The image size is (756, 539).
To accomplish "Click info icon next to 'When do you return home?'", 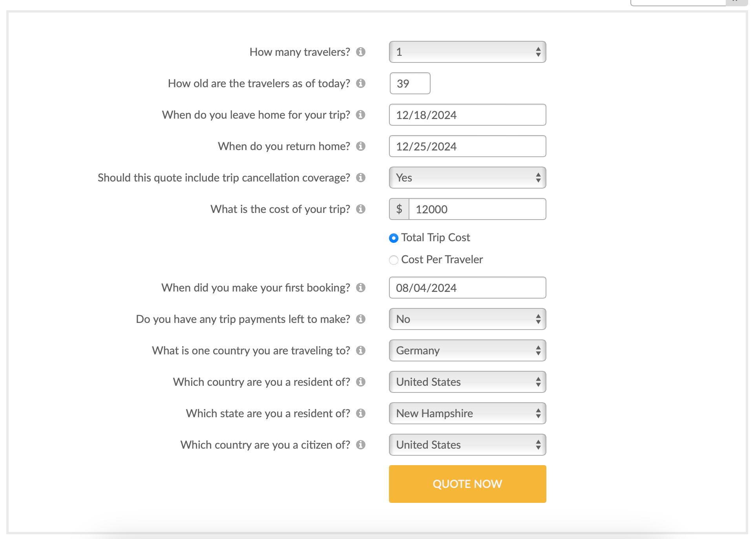I will tap(361, 146).
